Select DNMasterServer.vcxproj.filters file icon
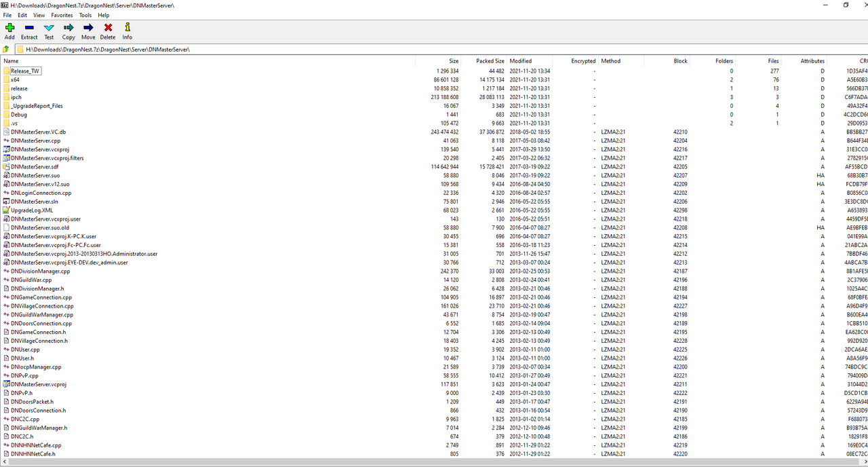Viewport: 868px width, 467px height. (6, 158)
